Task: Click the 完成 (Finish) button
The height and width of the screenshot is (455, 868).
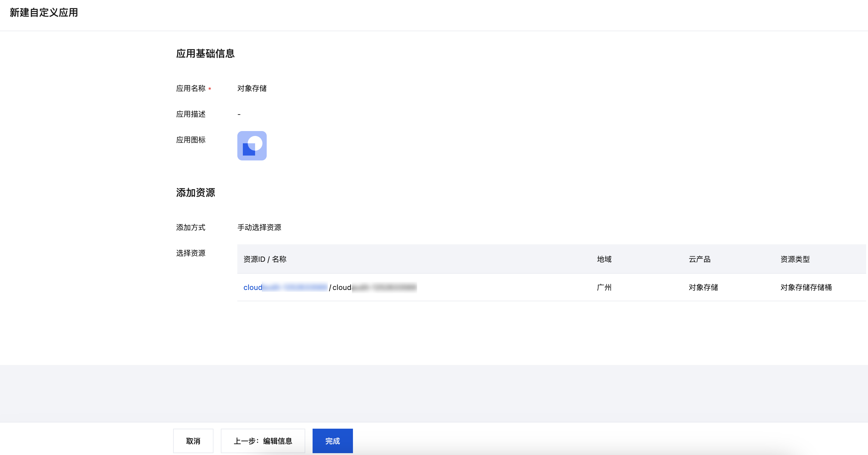Action: pos(332,441)
